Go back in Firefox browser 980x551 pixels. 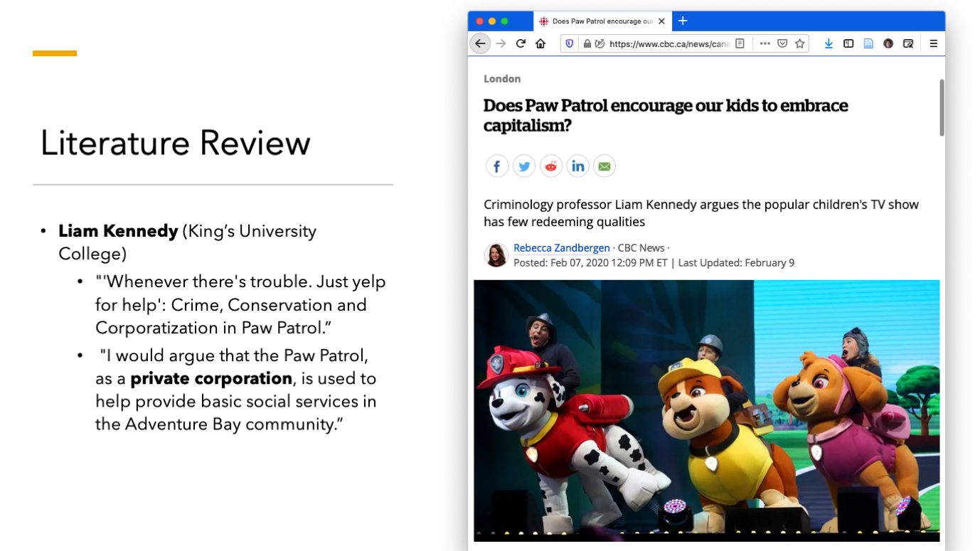click(x=480, y=43)
